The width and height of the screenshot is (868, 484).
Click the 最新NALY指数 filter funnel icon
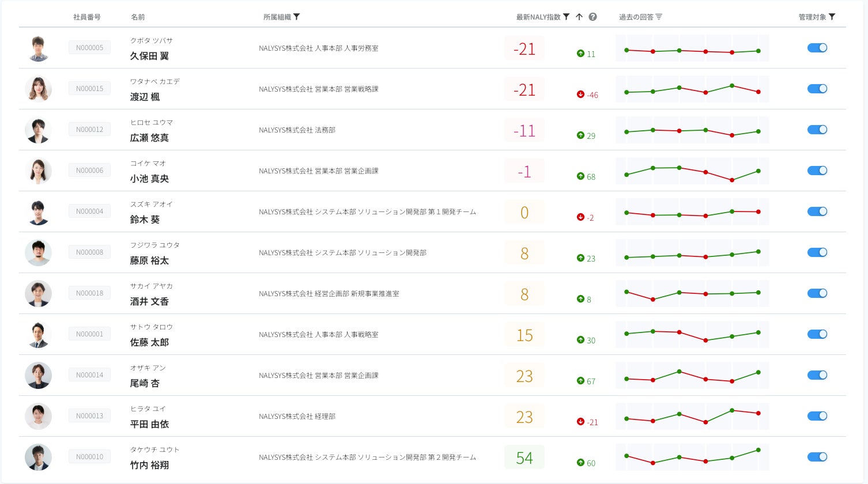(x=566, y=17)
